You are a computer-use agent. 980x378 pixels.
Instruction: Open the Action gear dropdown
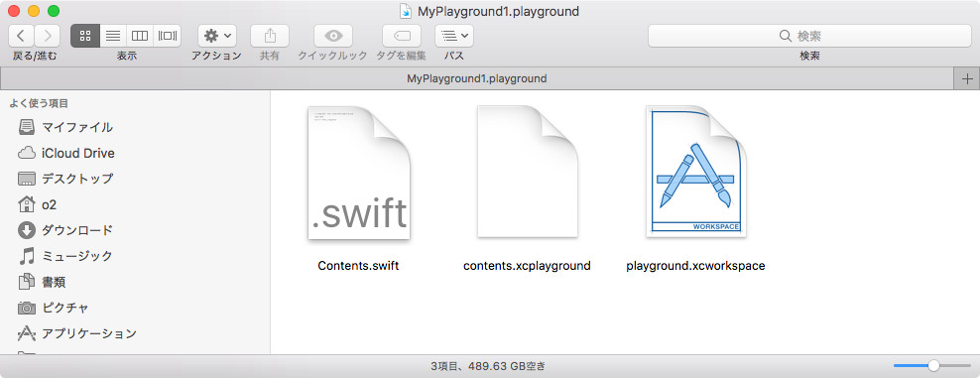pyautogui.click(x=217, y=36)
